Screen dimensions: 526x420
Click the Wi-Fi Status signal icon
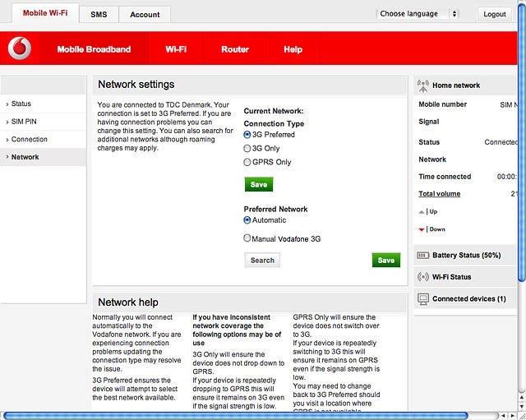423,277
